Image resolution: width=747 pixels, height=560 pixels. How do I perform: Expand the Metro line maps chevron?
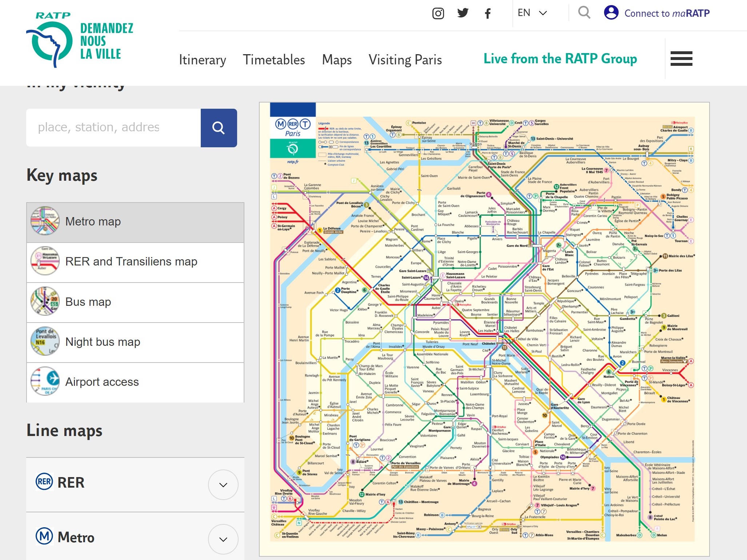223,539
